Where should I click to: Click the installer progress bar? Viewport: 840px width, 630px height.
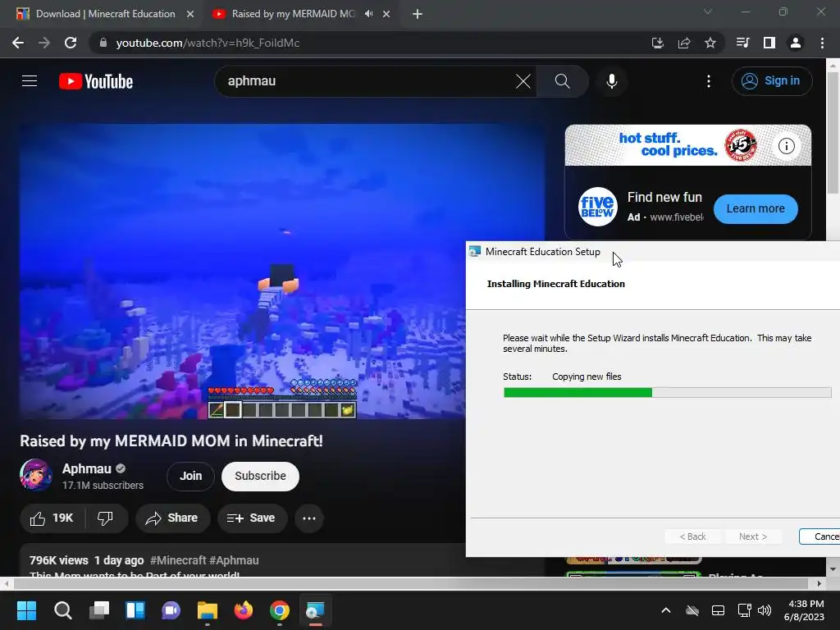point(667,393)
